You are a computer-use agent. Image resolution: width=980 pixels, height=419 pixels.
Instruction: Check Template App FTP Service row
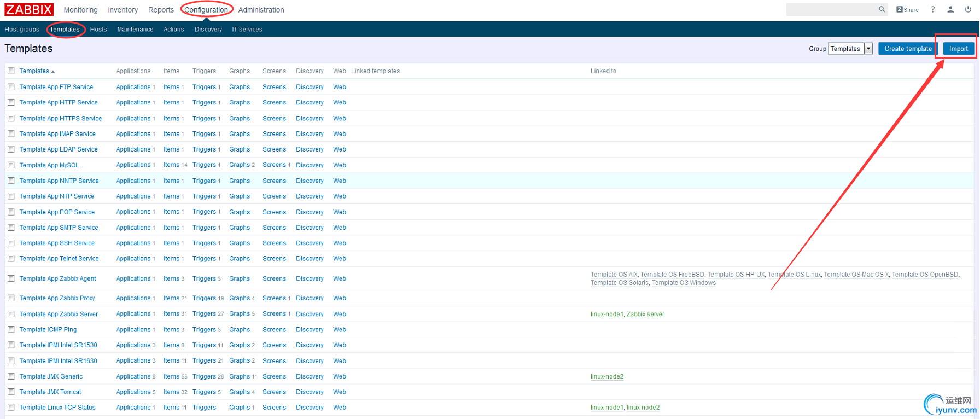point(11,87)
